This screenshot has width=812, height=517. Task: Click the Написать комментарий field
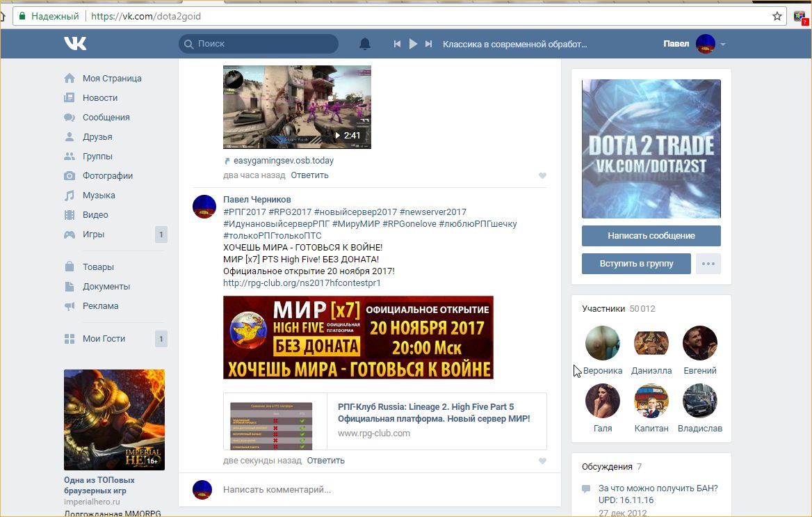click(x=384, y=490)
